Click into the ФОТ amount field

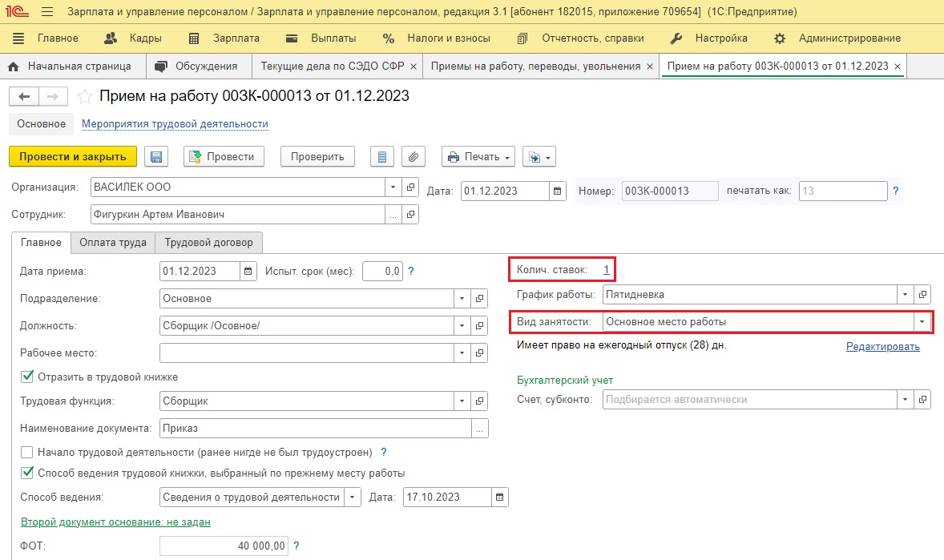point(224,546)
